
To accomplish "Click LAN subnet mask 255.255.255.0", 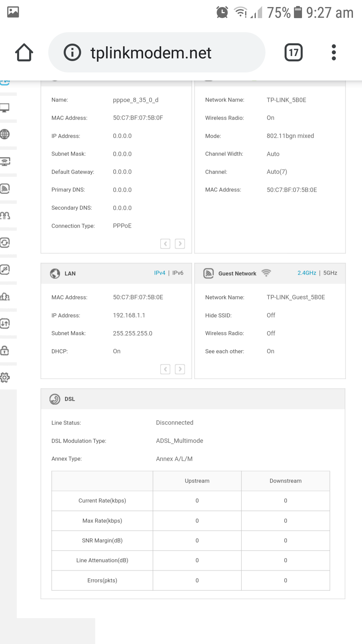I will (133, 333).
